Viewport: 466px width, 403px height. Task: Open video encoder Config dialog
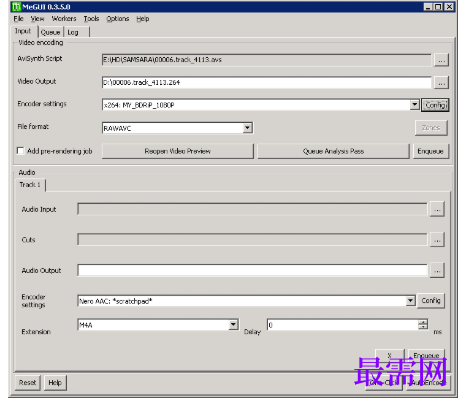(435, 105)
